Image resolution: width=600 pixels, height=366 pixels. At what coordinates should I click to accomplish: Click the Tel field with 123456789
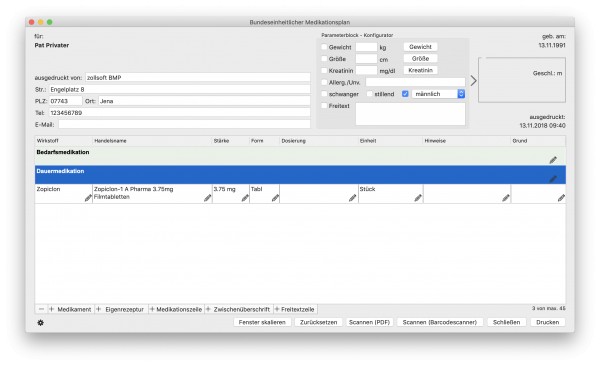tap(179, 113)
